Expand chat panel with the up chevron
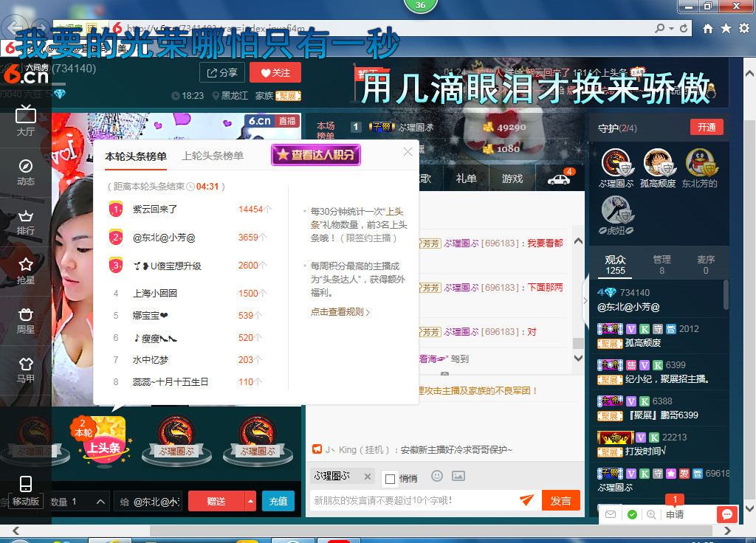756x543 pixels. pyautogui.click(x=578, y=241)
